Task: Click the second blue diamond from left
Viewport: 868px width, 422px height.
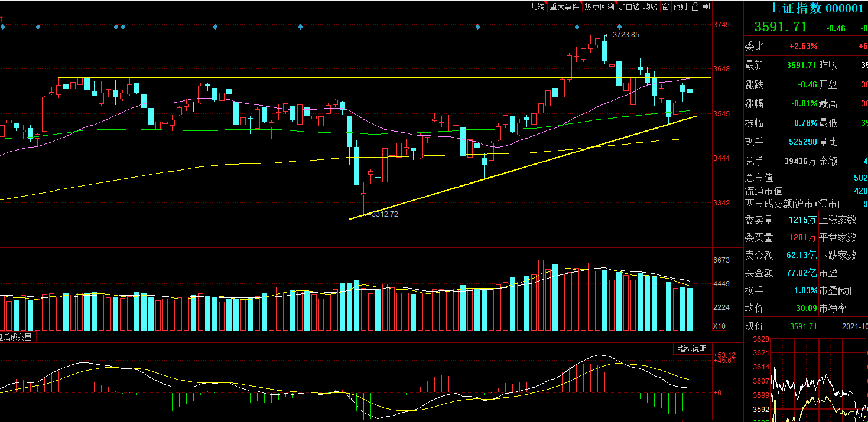Action: 38,27
